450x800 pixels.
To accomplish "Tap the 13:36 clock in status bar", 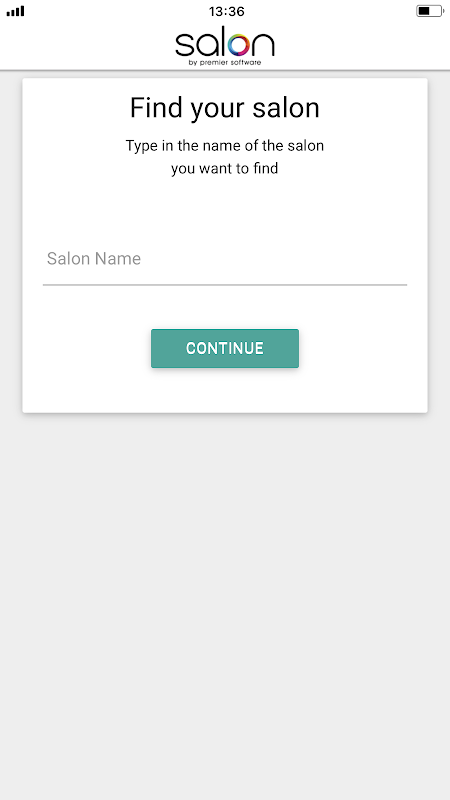I will point(227,11).
